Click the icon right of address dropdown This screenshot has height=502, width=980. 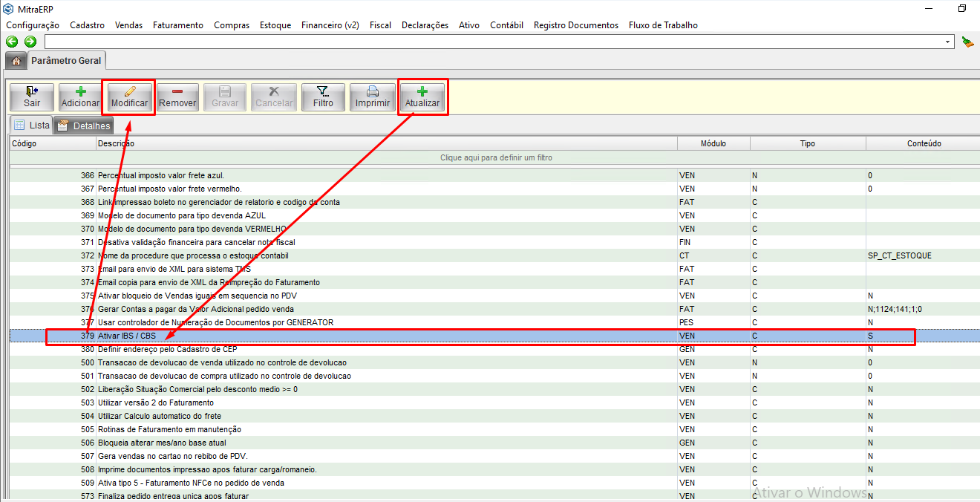pyautogui.click(x=967, y=42)
